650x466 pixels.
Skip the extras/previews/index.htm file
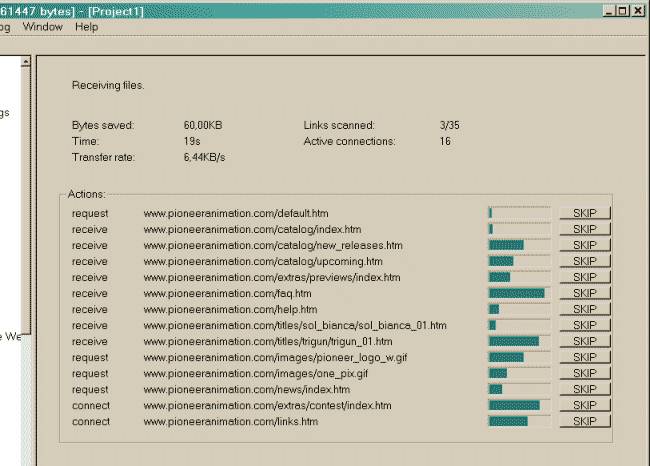(x=584, y=277)
